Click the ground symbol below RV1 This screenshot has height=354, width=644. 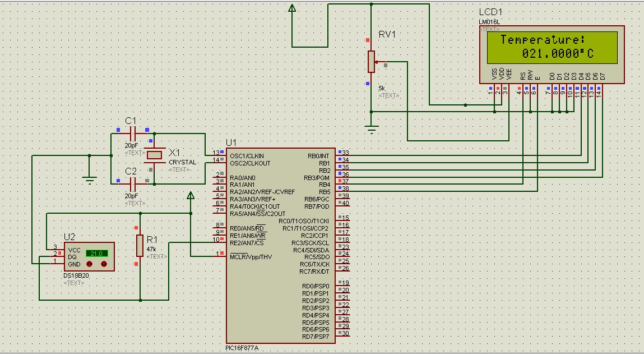point(372,128)
